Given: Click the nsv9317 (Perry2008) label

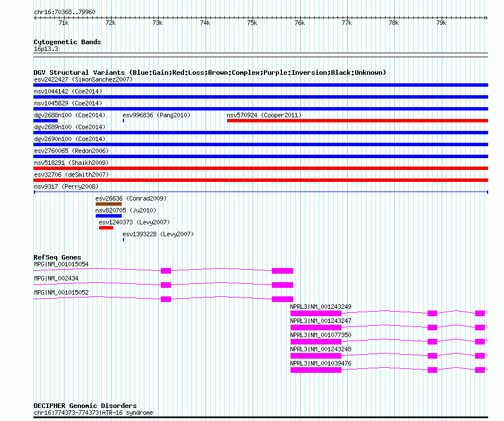Looking at the screenshot, I should pos(66,186).
